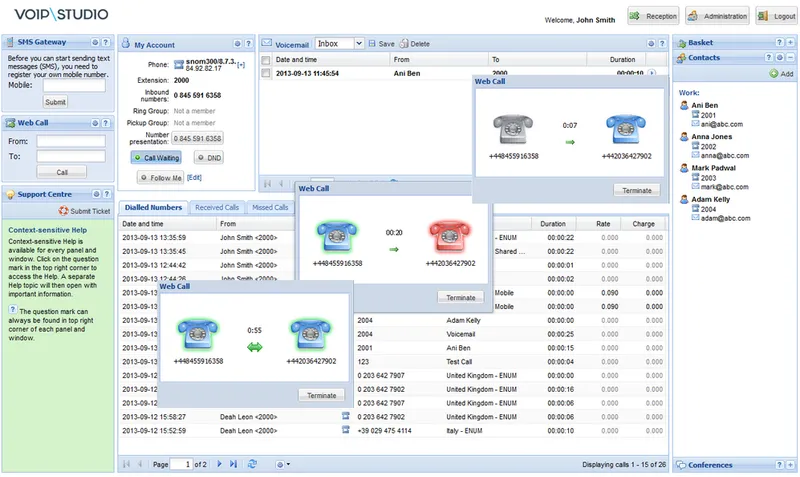Open the My Account settings gear
This screenshot has width=800, height=477.
(237, 44)
